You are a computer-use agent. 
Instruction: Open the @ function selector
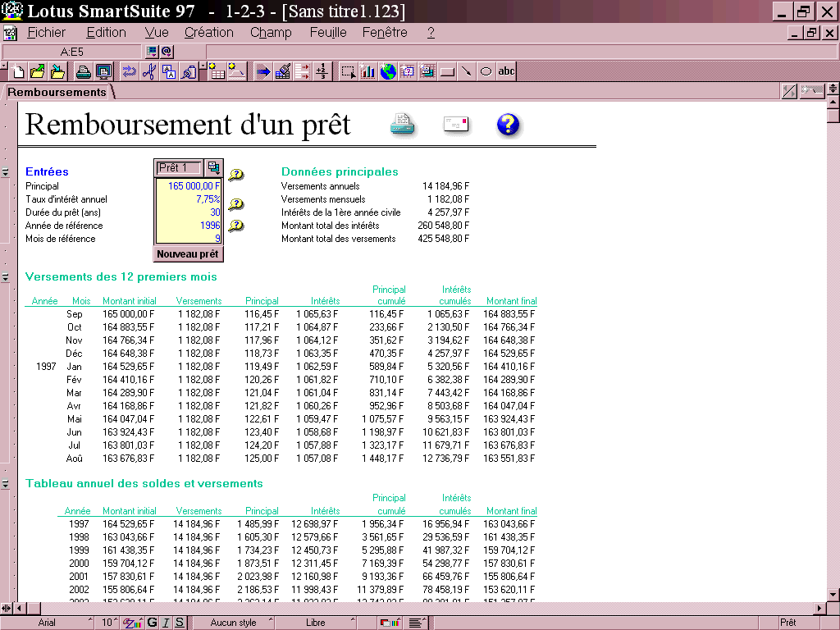[x=166, y=52]
